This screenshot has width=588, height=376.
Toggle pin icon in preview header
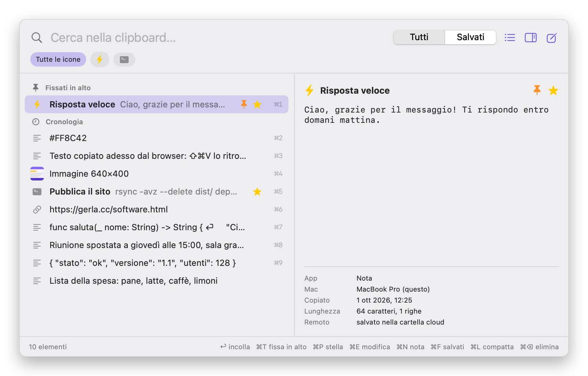point(537,90)
